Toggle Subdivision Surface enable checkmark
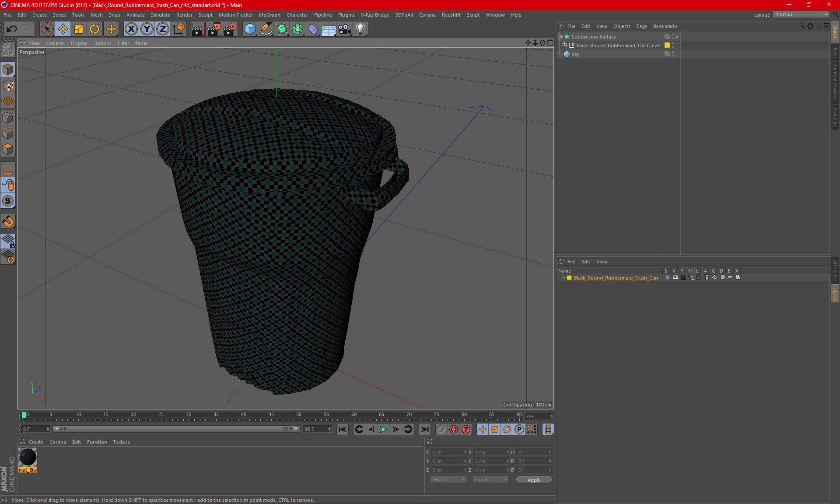The image size is (840, 504). [677, 37]
